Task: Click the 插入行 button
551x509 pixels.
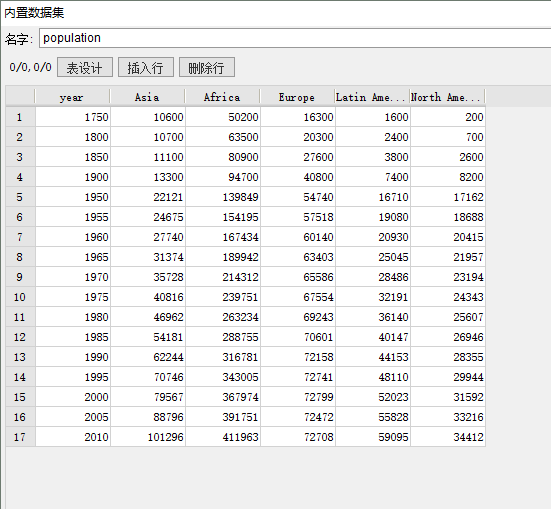Action: 146,67
